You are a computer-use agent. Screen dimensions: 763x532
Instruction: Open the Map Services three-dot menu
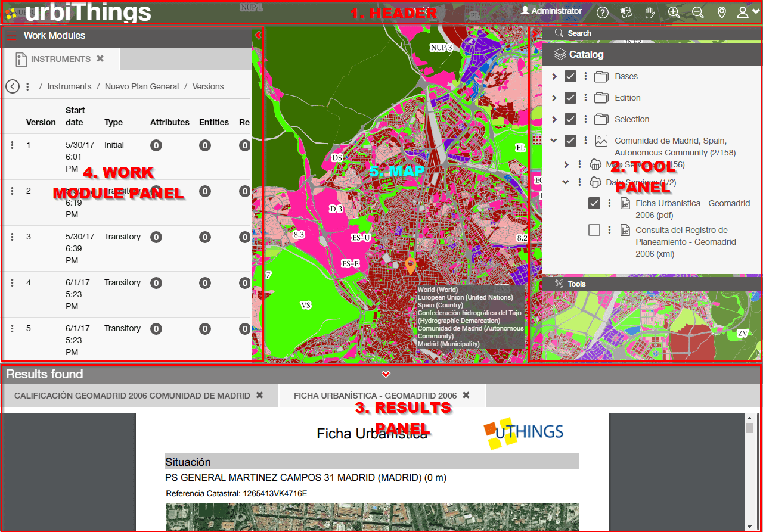(580, 164)
